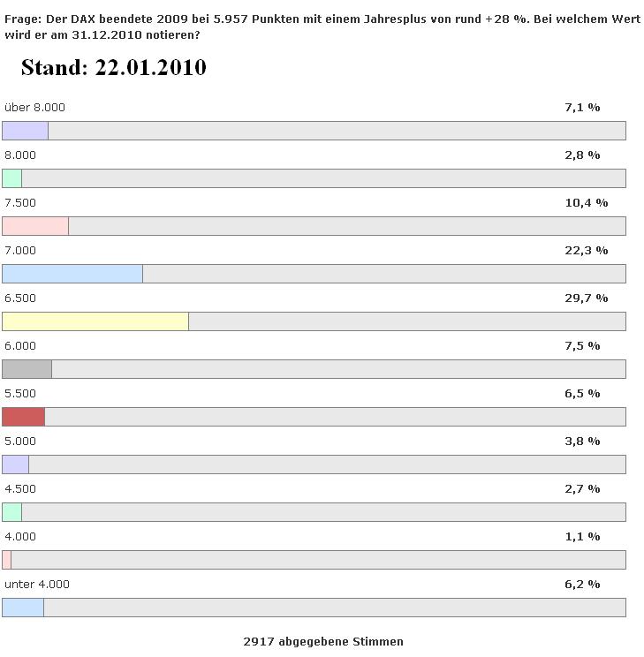Select the 'unter 4.000' option label
Screen dimensions: 644x657
coord(37,585)
